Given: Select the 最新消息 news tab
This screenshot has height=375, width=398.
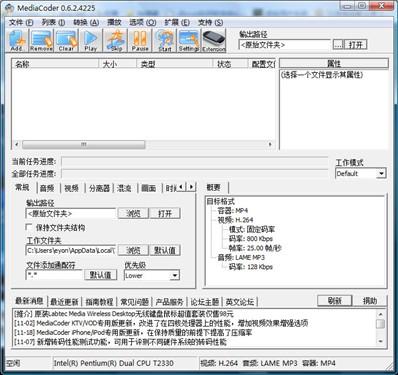Looking at the screenshot, I should 29,301.
